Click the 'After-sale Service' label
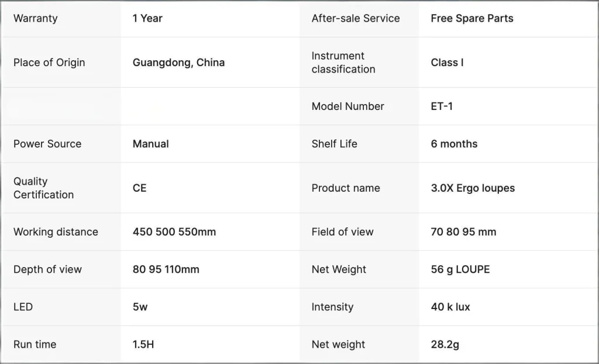 (x=355, y=18)
